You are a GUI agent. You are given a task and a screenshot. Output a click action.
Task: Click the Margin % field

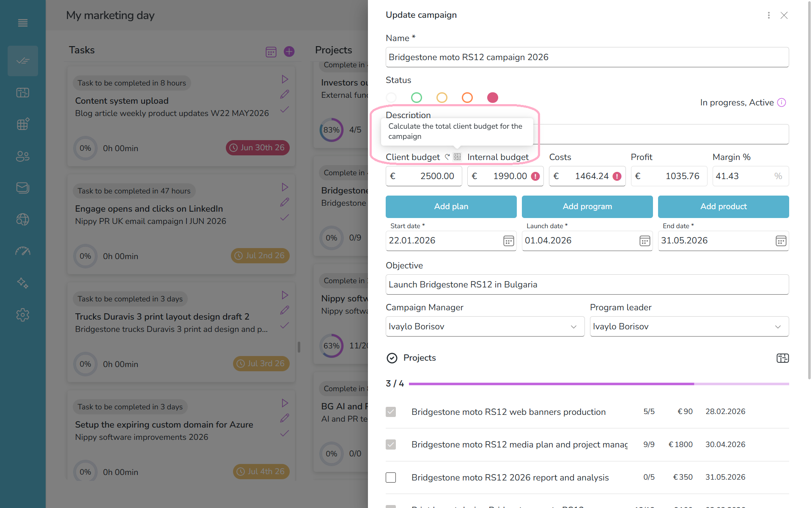[751, 176]
